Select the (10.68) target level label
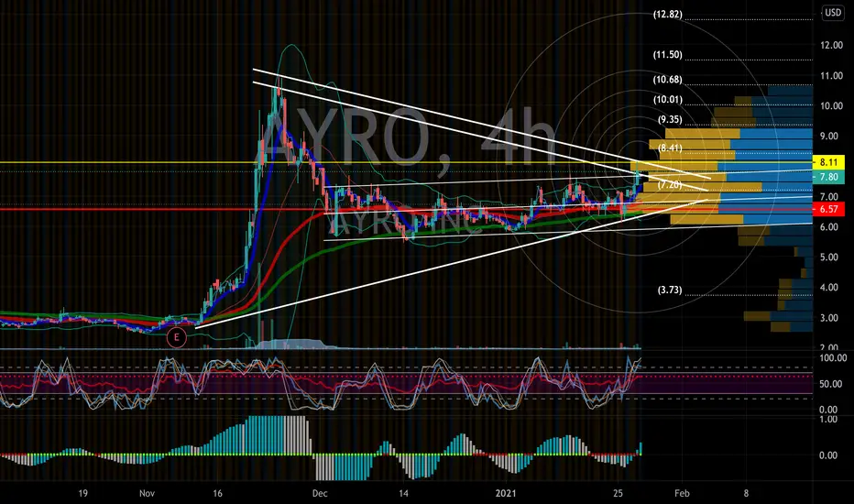 [668, 80]
